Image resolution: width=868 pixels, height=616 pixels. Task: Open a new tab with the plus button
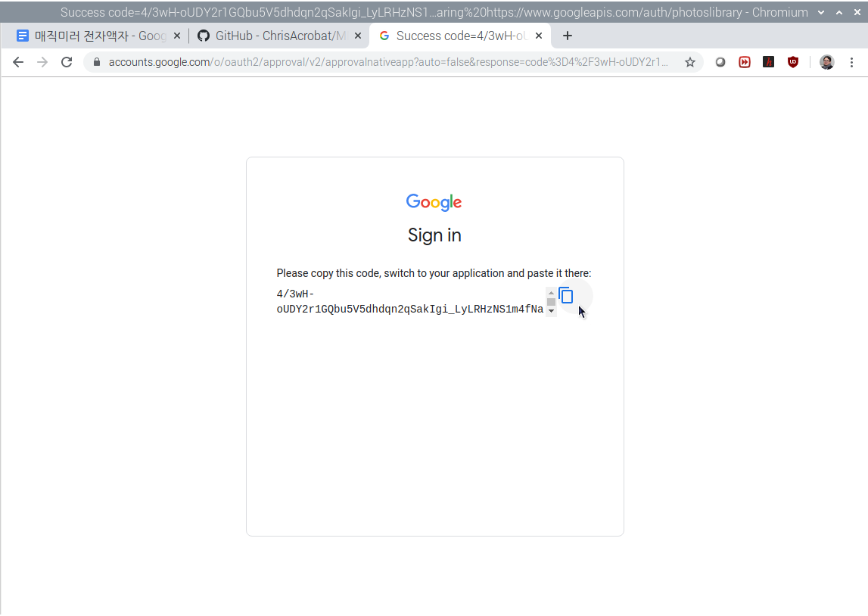tap(568, 36)
